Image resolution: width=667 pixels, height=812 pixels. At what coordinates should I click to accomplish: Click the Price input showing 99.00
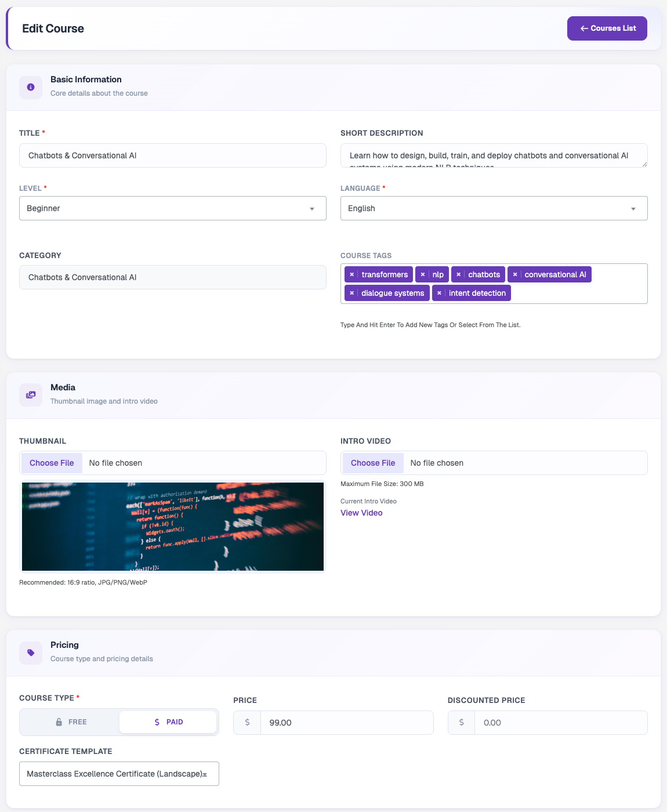point(347,723)
